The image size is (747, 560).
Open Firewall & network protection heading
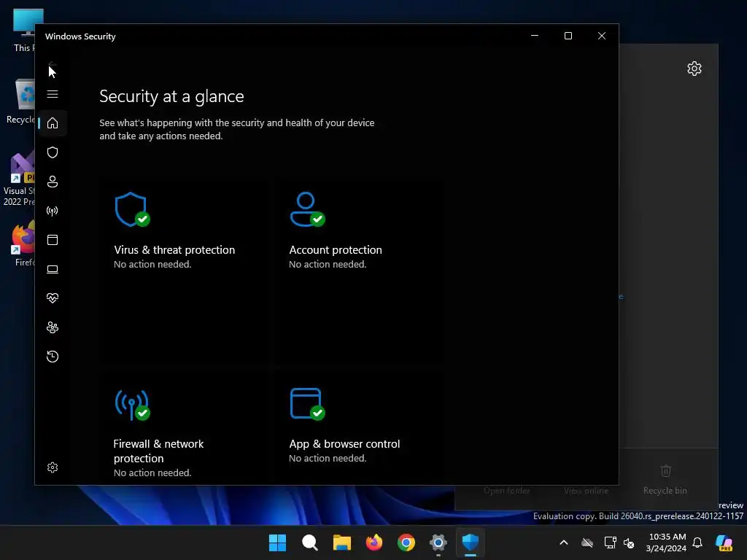coord(158,451)
